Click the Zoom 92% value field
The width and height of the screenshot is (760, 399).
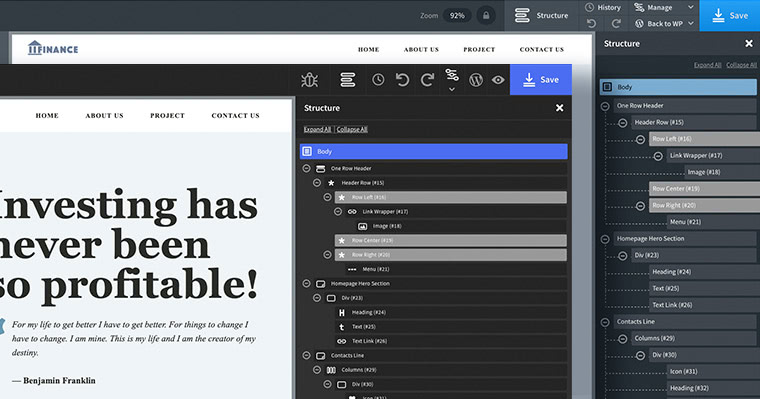point(457,16)
